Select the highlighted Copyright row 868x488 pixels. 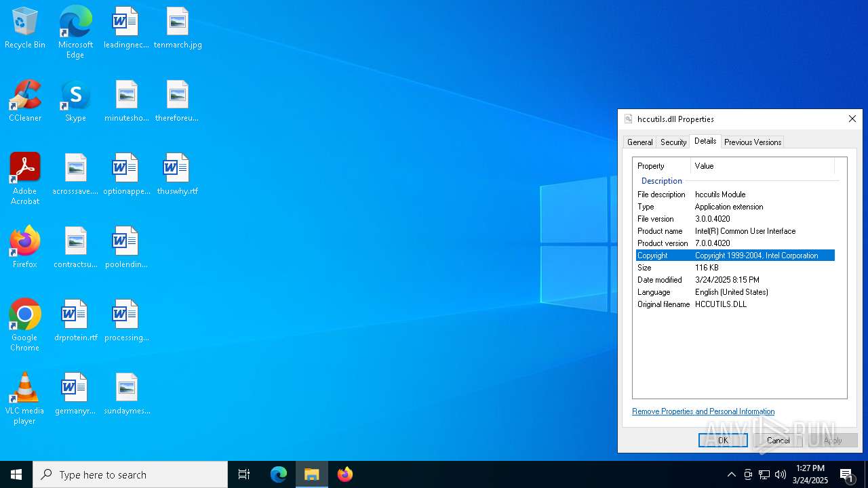click(735, 256)
